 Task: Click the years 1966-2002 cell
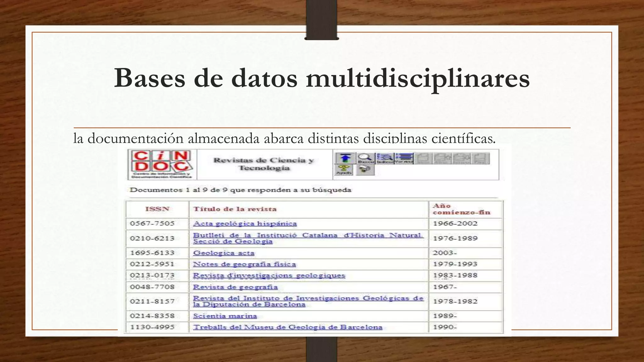(x=466, y=223)
